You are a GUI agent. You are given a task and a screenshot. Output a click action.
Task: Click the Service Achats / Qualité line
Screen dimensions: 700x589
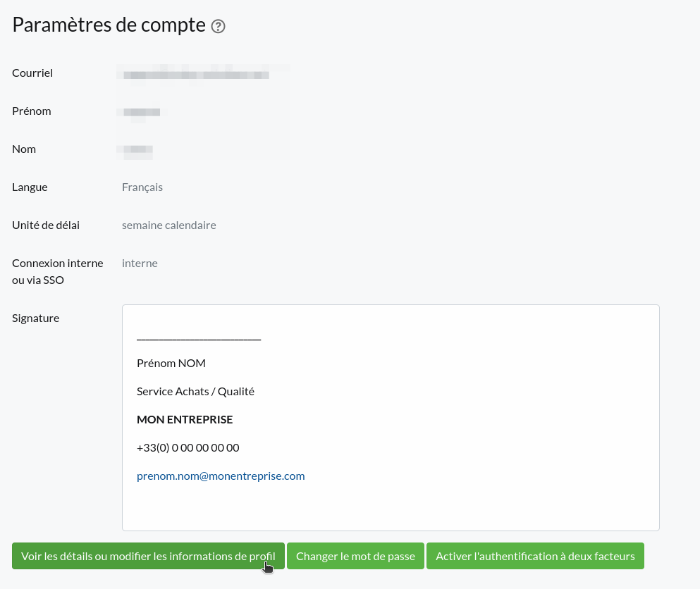pos(195,391)
